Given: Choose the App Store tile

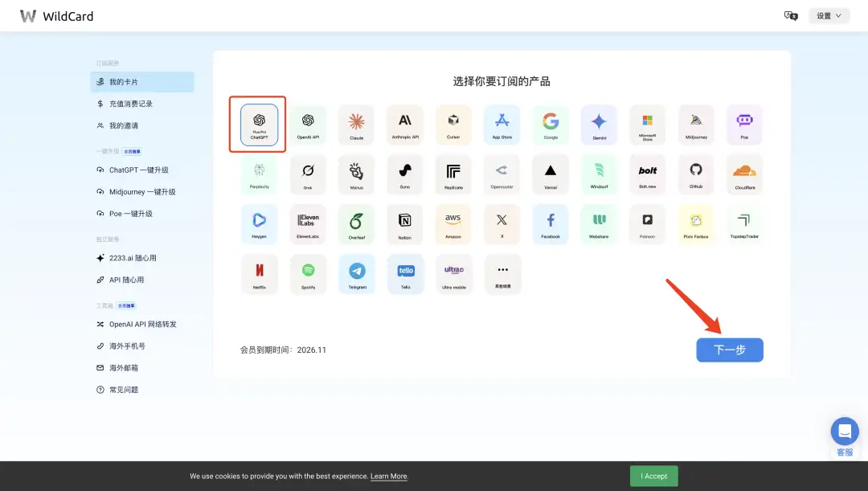Looking at the screenshot, I should (502, 125).
